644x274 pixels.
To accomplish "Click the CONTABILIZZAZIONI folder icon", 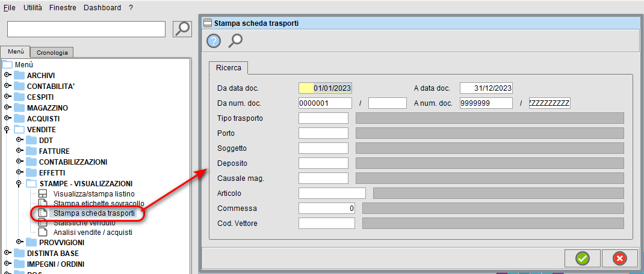I will 31,162.
